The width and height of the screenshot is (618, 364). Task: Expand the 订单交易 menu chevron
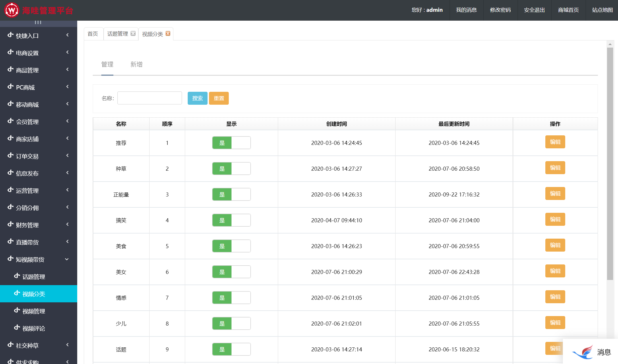67,156
